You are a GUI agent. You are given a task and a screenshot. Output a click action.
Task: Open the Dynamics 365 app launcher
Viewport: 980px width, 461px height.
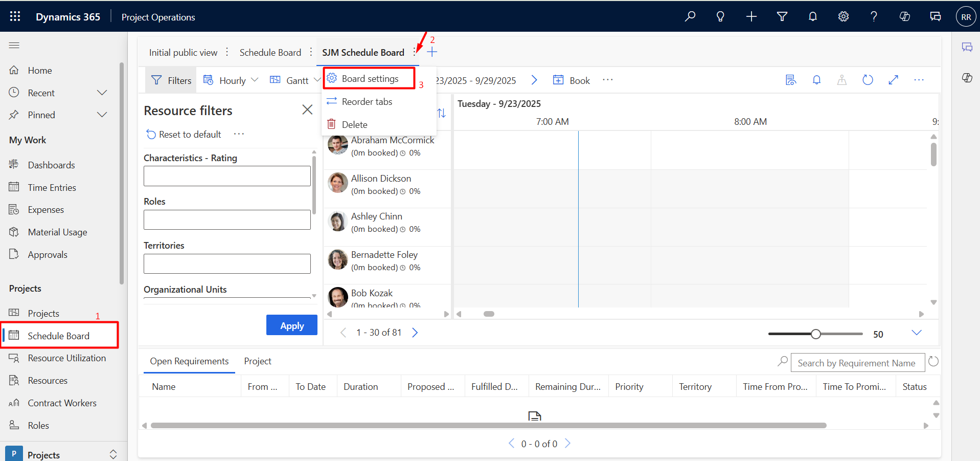click(x=15, y=16)
